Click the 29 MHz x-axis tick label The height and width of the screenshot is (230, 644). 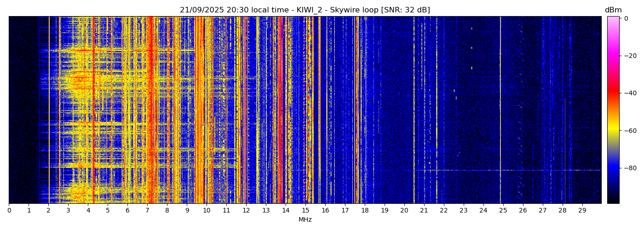pos(582,211)
